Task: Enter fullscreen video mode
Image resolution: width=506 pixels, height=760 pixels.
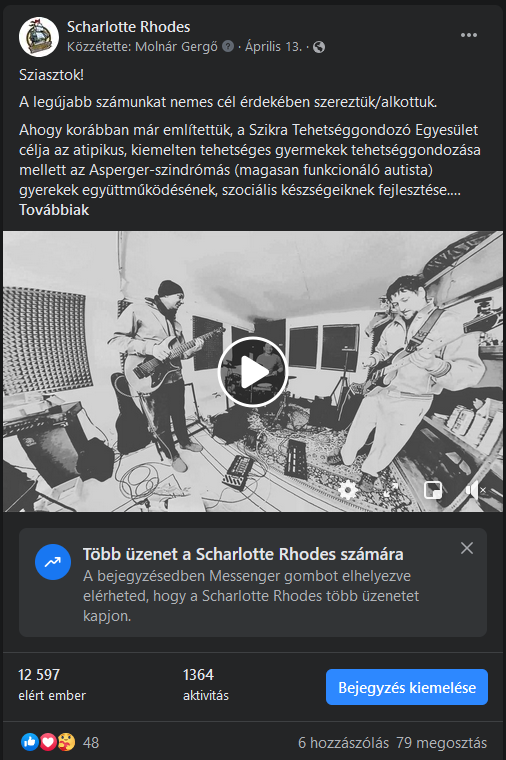Action: point(391,491)
